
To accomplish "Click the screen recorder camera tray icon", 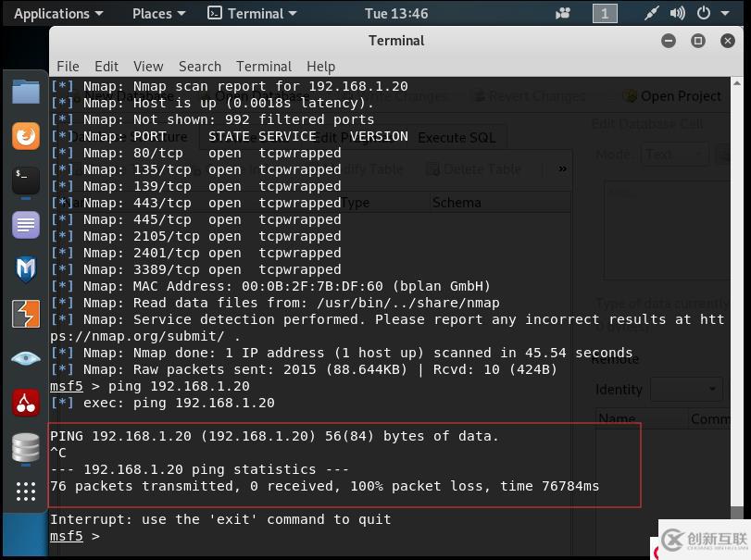I will (563, 13).
